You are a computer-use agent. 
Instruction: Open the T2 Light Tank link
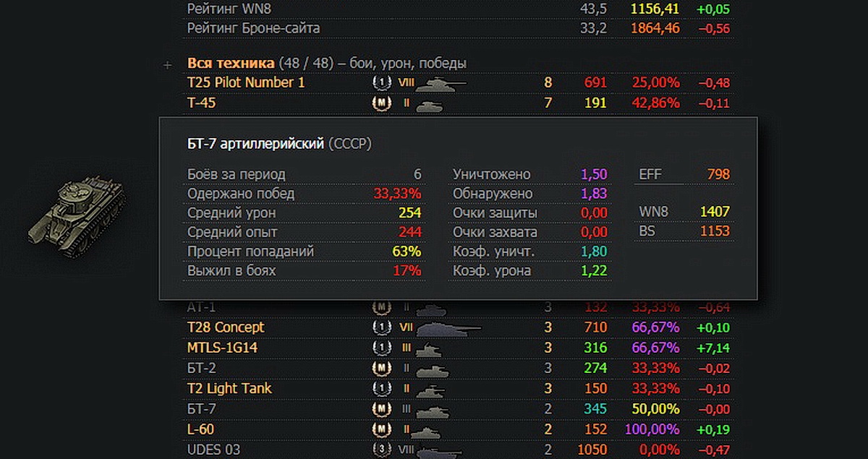(x=229, y=388)
